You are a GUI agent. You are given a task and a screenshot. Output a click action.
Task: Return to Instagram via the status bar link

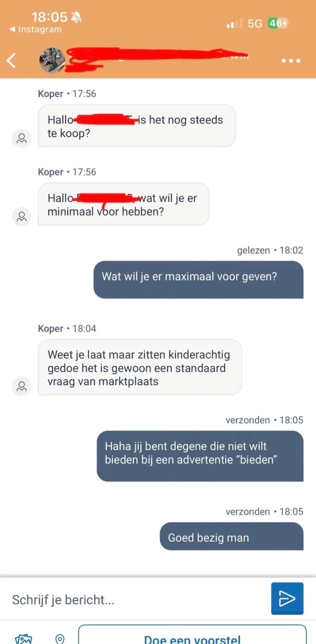(36, 29)
